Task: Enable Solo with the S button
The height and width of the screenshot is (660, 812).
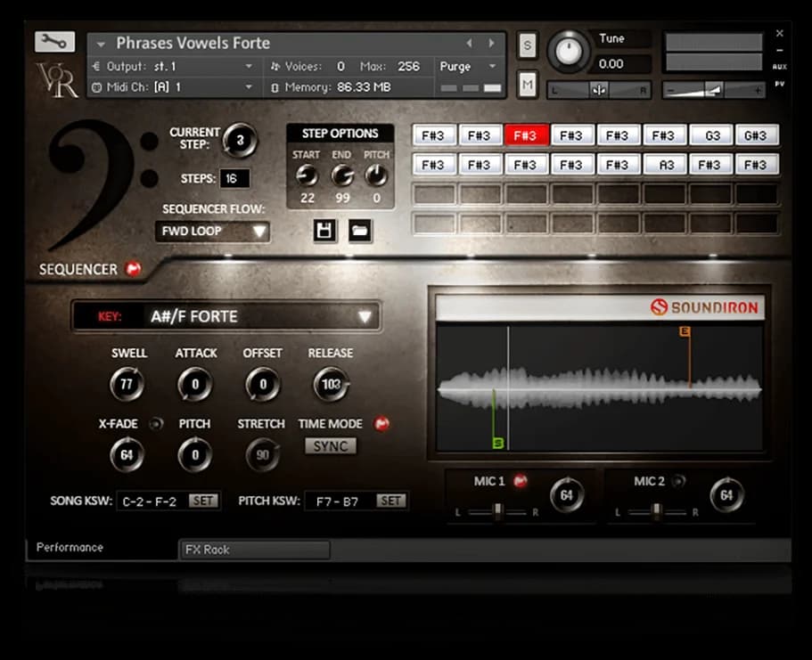Action: (x=526, y=45)
